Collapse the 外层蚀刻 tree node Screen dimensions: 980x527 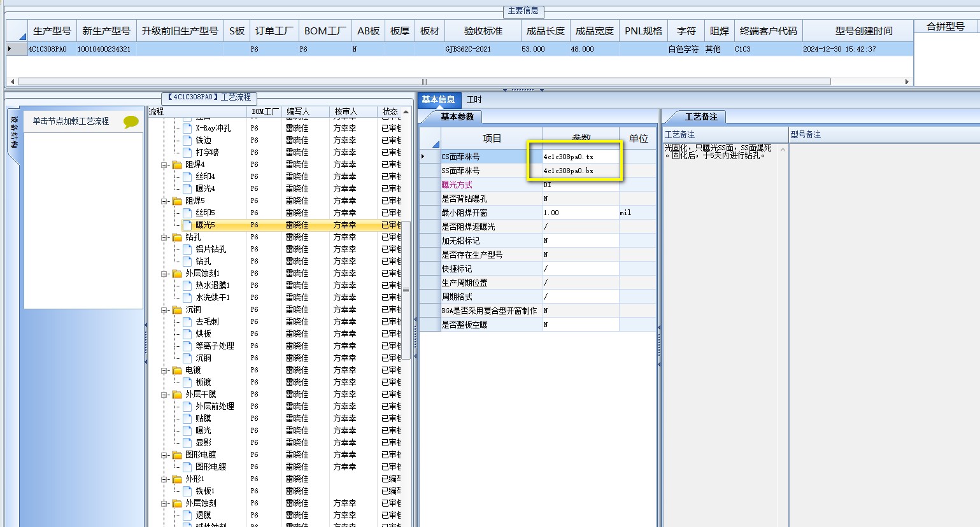165,503
